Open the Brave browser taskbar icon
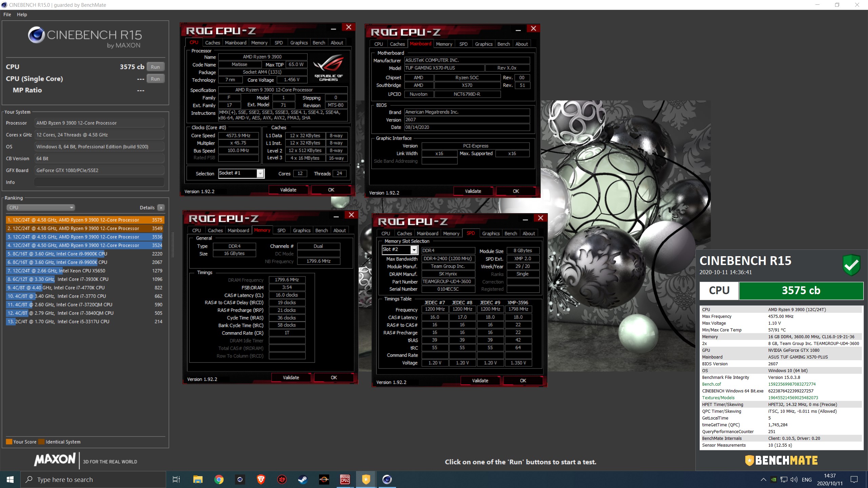Viewport: 868px width, 488px height. [261, 479]
